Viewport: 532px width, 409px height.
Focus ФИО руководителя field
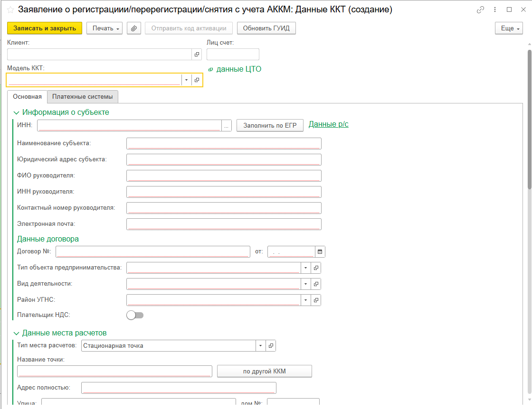tap(224, 176)
